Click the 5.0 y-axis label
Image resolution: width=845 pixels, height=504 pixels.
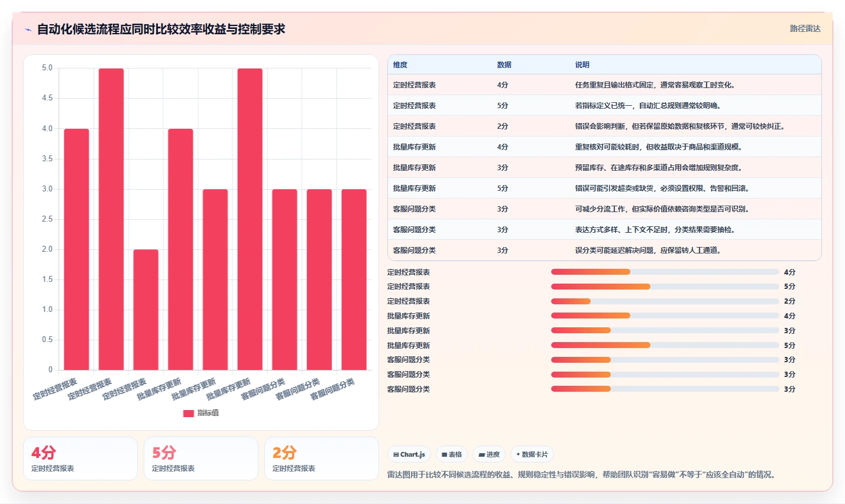tap(47, 68)
